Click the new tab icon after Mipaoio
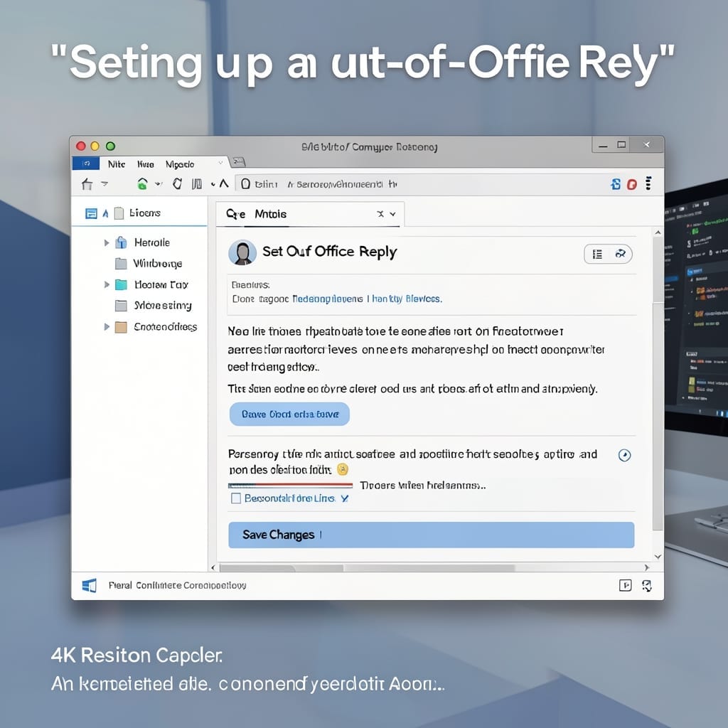728x728 pixels. click(239, 161)
